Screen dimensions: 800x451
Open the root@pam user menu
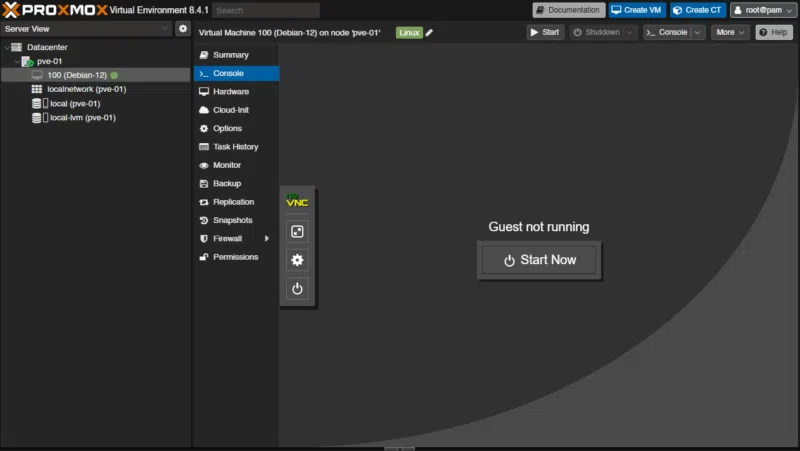point(763,10)
